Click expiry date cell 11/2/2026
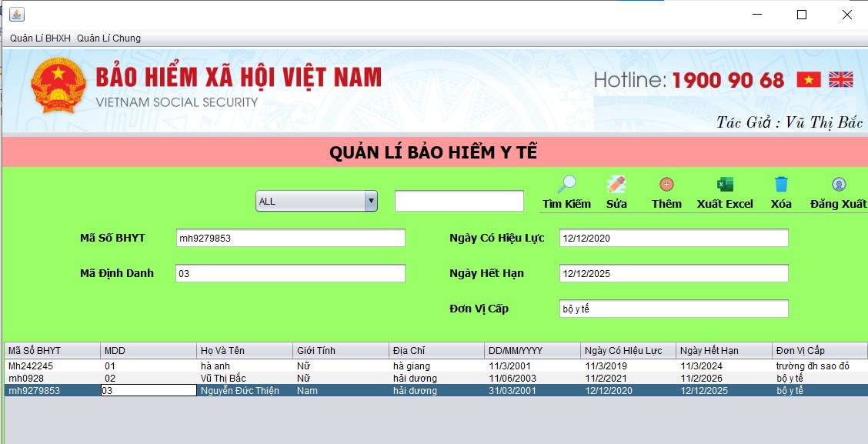 [724, 378]
